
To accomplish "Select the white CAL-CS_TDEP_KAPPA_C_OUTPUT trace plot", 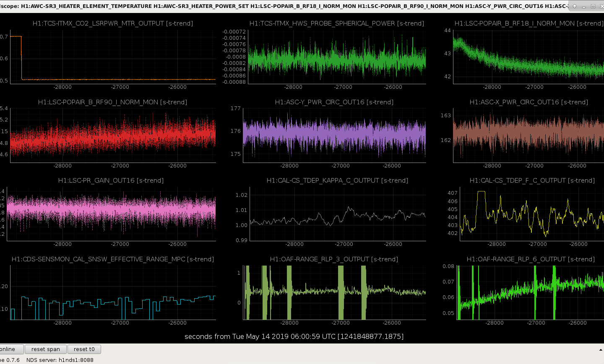I will tap(338, 214).
